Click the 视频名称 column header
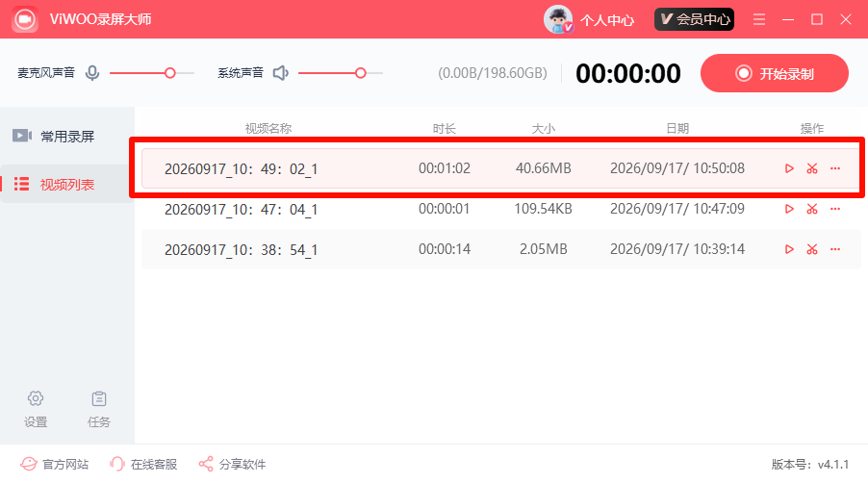 268,128
